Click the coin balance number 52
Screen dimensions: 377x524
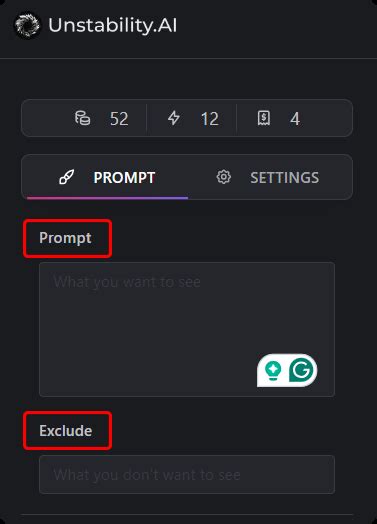119,119
